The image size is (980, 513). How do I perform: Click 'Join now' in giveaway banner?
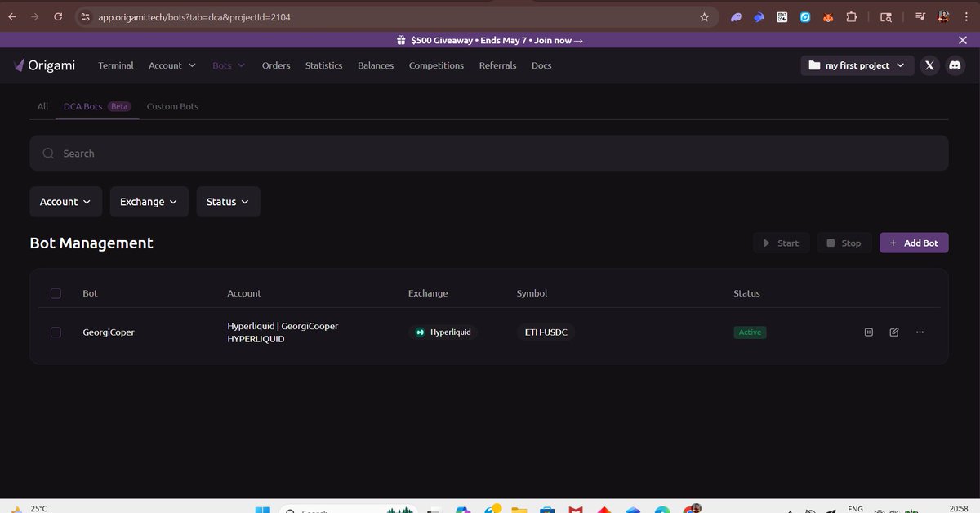point(559,40)
